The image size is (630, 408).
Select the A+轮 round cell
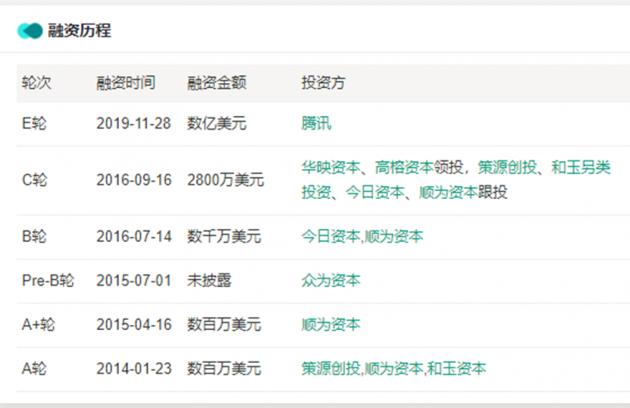(38, 325)
